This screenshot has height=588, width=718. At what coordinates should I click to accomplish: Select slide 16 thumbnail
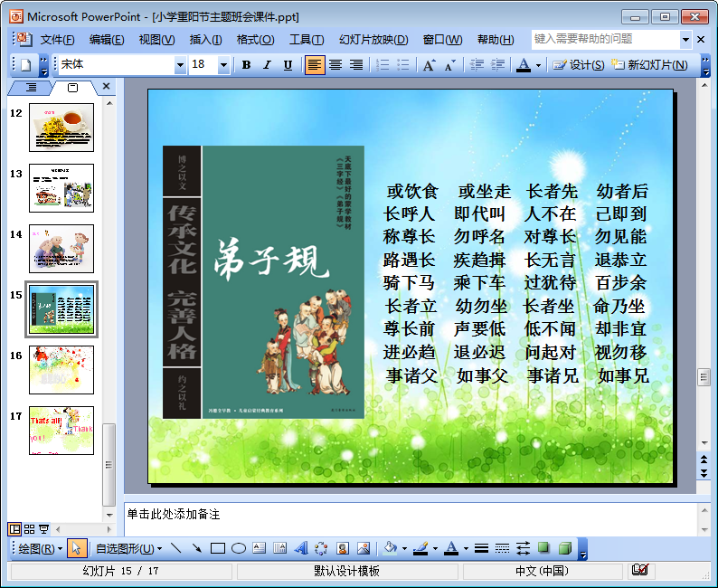coord(61,370)
